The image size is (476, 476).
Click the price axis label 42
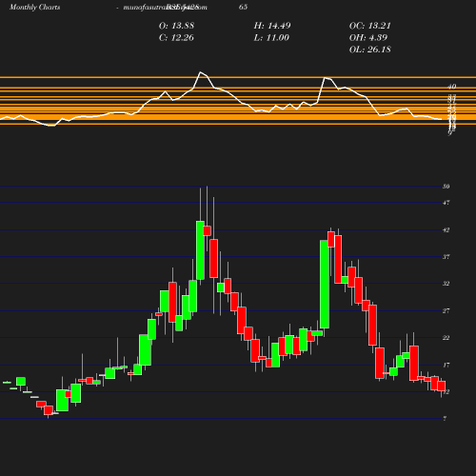(x=446, y=229)
